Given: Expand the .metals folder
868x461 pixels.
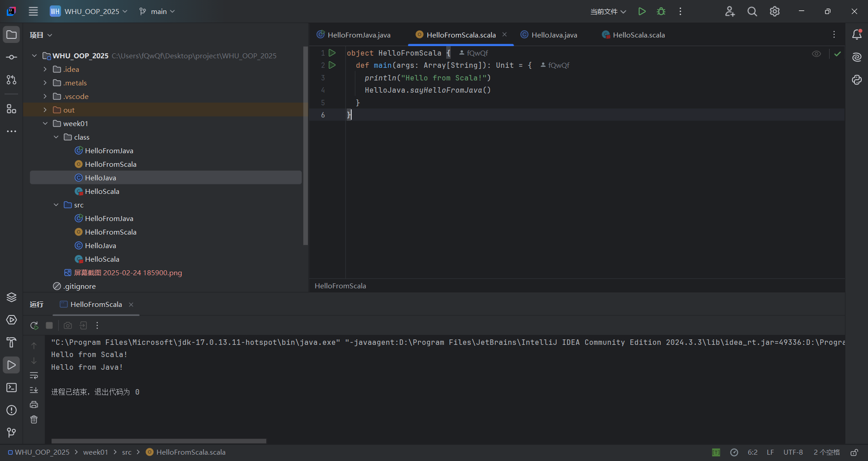Looking at the screenshot, I should 45,83.
